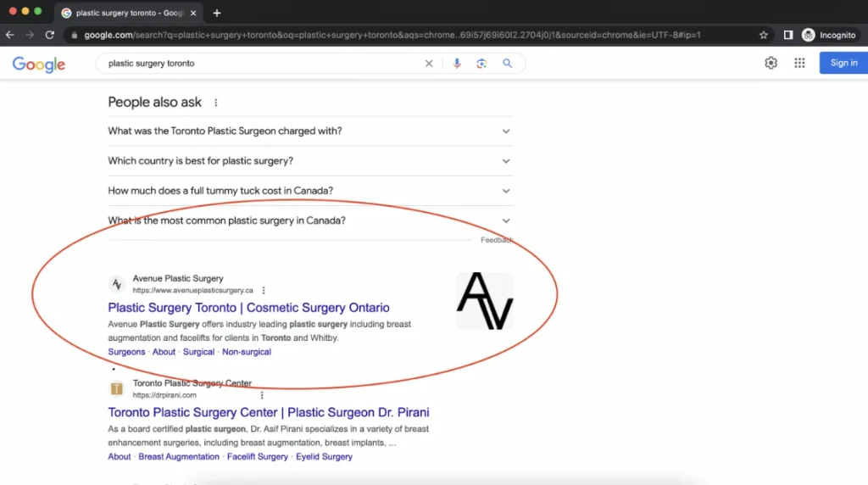The height and width of the screenshot is (485, 868).
Task: Bookmark this page with star icon
Action: tap(764, 35)
